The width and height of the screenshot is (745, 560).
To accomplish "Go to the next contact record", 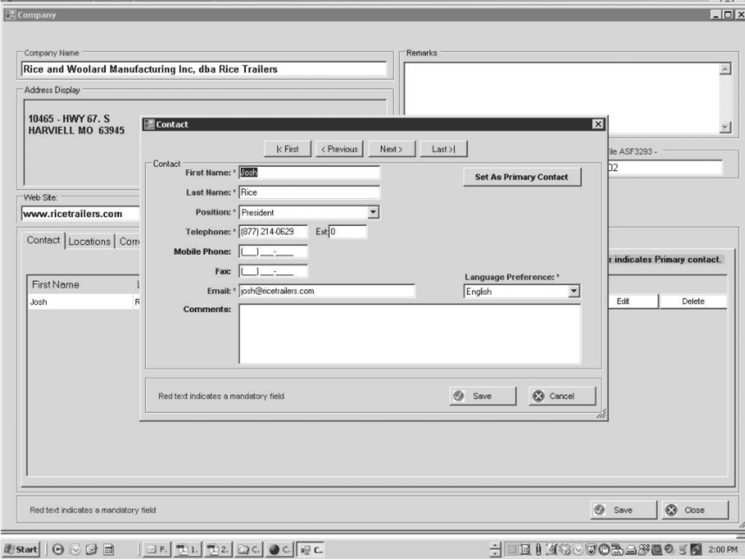I will [x=391, y=149].
